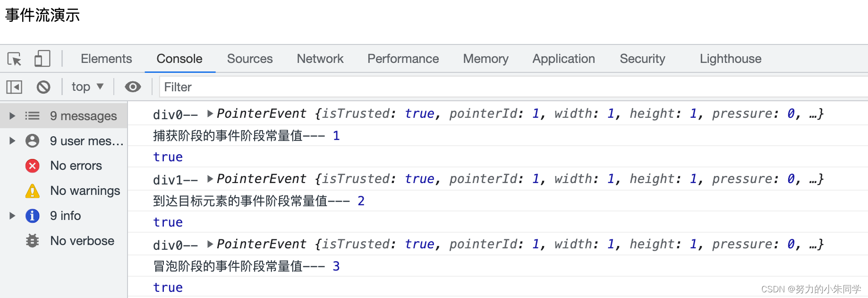Expand the div1 PointerEvent object

(210, 179)
